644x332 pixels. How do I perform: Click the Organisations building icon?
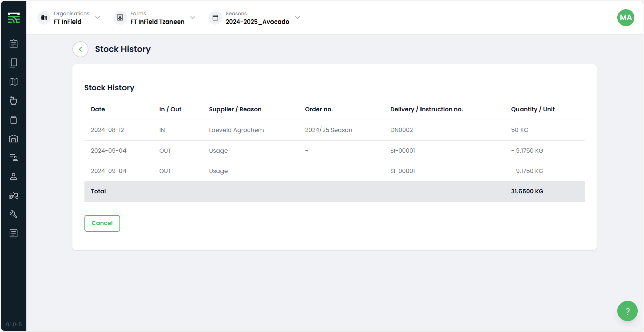[44, 18]
